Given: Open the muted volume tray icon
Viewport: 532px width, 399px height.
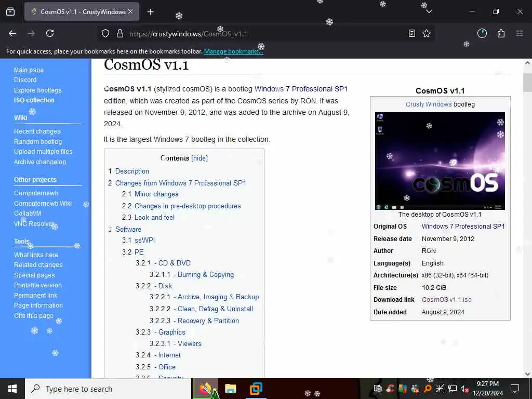Looking at the screenshot, I should coord(464,389).
